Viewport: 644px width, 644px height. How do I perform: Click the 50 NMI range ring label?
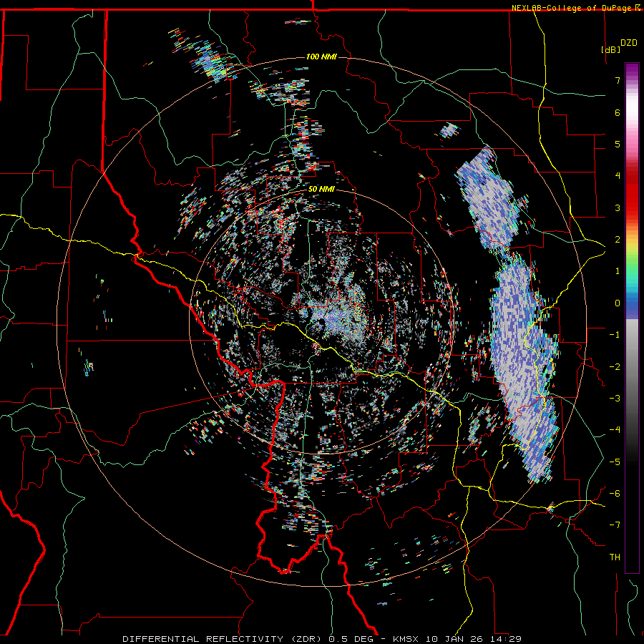[321, 190]
